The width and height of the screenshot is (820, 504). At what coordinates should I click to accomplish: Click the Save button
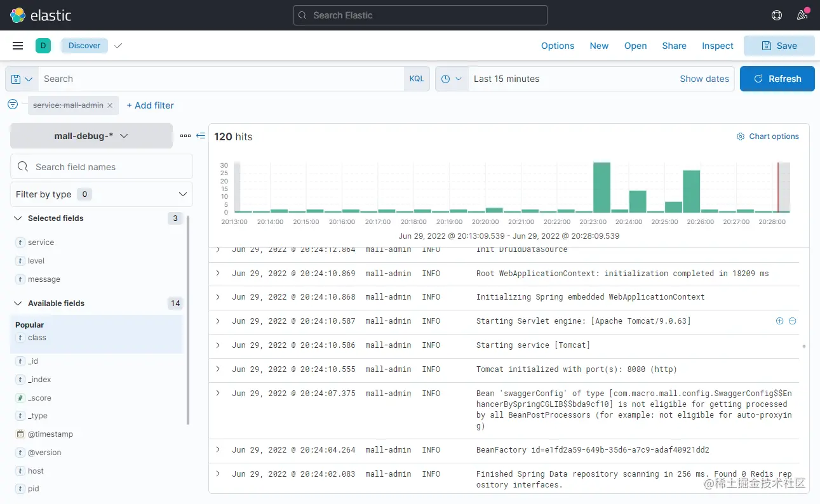[779, 46]
